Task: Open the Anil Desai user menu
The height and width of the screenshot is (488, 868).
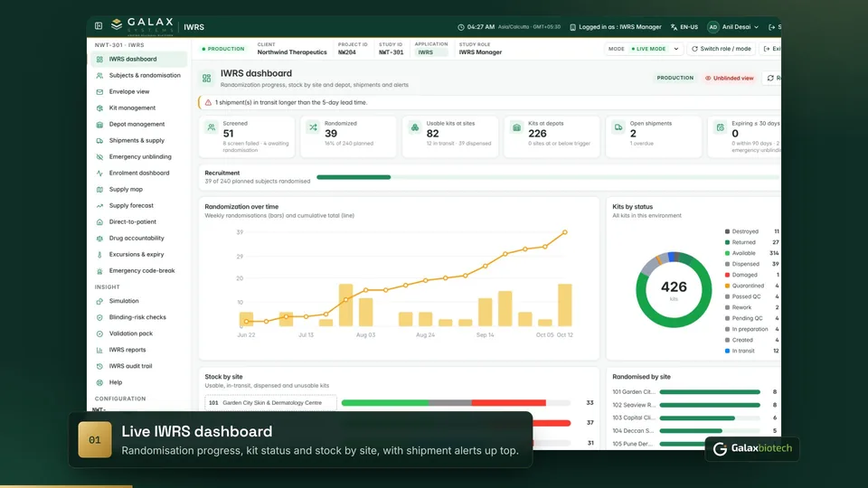Action: (732, 26)
